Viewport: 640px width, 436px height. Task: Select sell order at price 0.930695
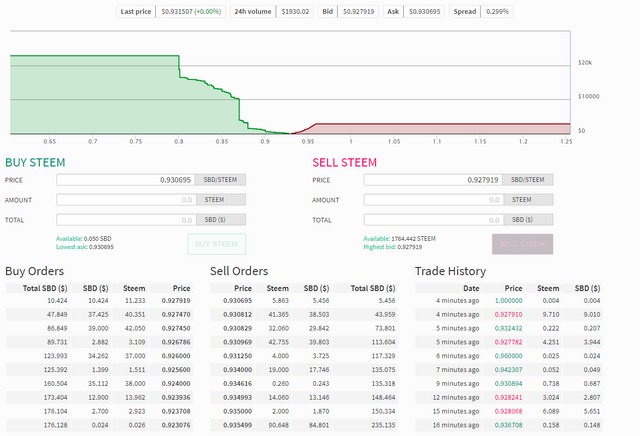point(304,300)
